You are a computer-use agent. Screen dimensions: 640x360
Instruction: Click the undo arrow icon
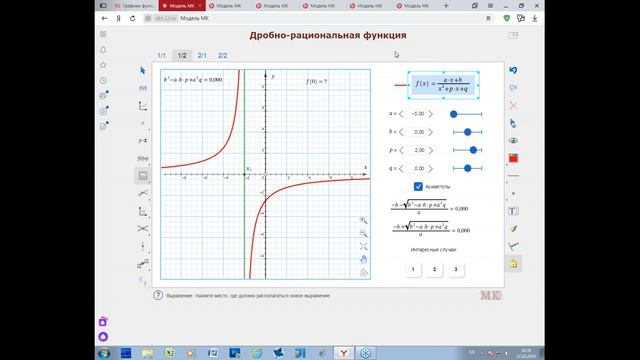click(513, 70)
